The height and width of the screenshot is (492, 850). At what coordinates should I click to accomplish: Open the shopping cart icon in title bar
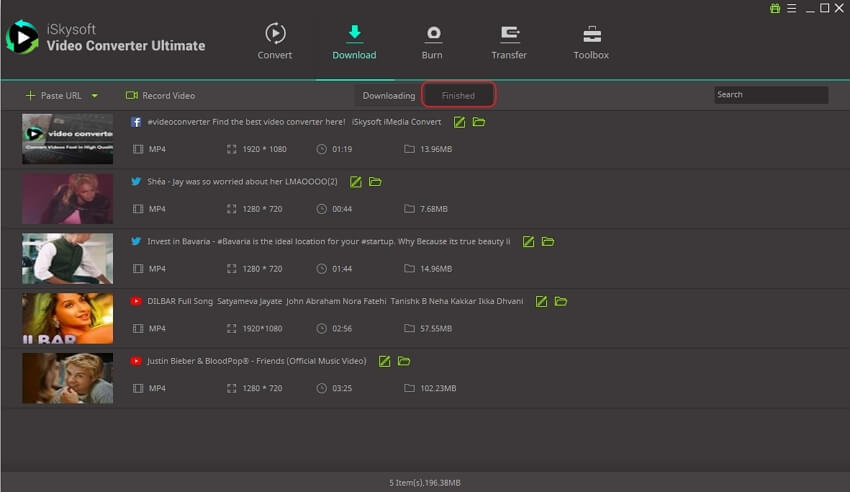pos(775,8)
